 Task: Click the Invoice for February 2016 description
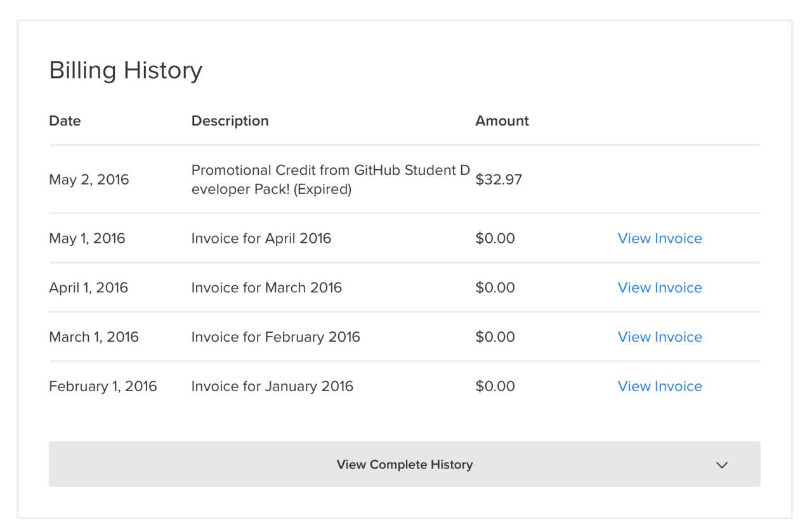tap(275, 337)
